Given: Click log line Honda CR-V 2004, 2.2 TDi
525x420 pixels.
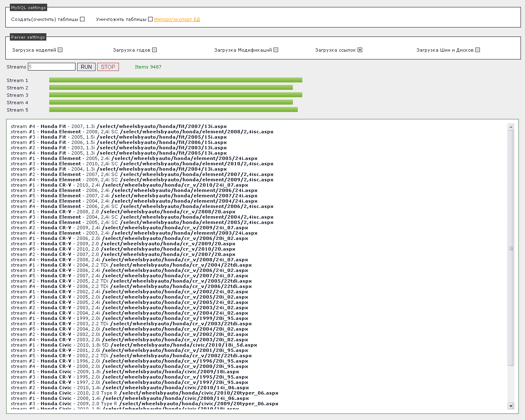Looking at the screenshot, I should click(x=131, y=265).
